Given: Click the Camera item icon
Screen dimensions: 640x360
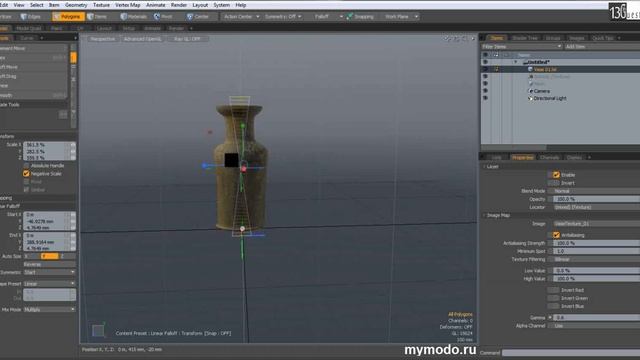Looking at the screenshot, I should (530, 91).
